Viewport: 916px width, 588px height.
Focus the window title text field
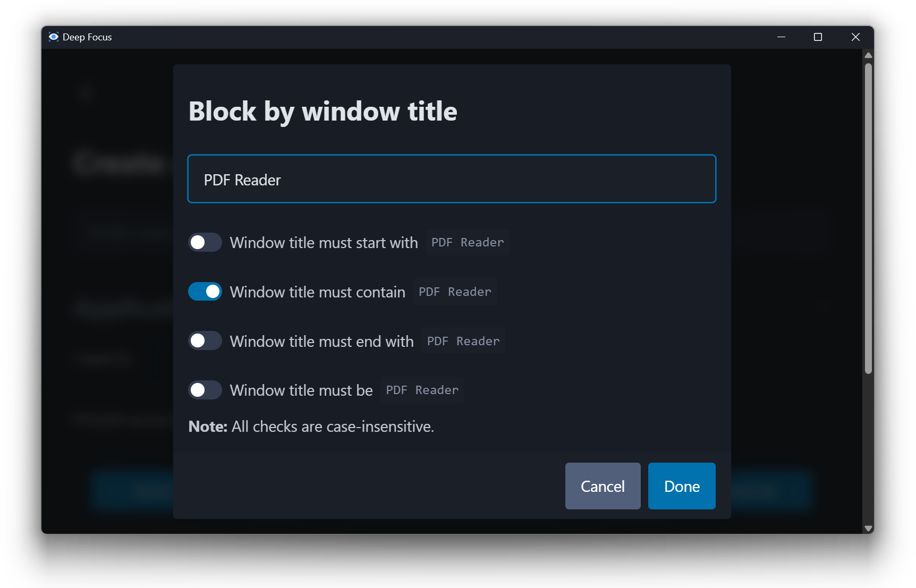[452, 180]
